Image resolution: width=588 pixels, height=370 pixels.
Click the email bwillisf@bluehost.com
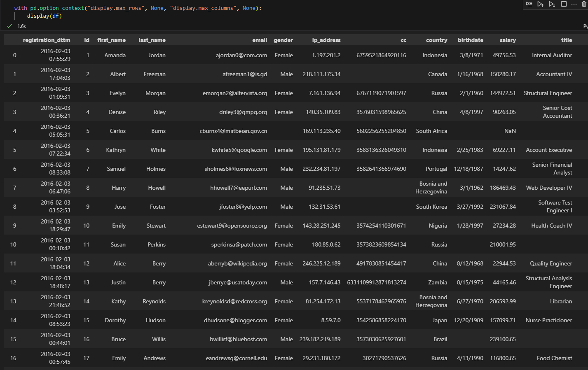[239, 339]
